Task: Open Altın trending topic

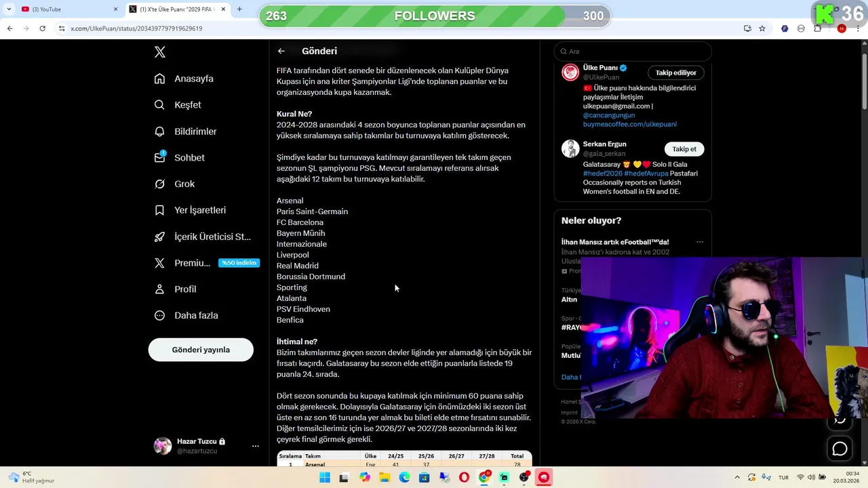Action: [569, 300]
